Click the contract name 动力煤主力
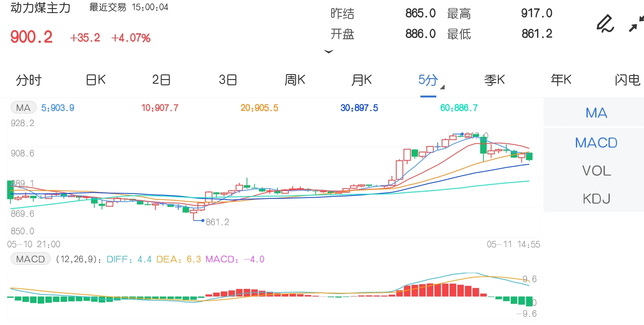The height and width of the screenshot is (325, 644). tap(40, 8)
